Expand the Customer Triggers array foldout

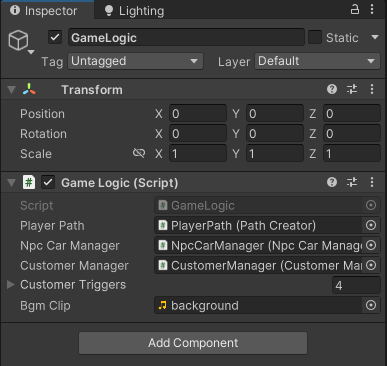click(11, 285)
